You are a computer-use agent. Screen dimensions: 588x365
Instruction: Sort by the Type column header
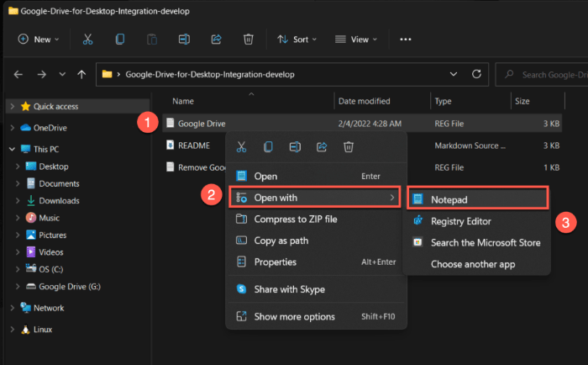[x=443, y=101]
